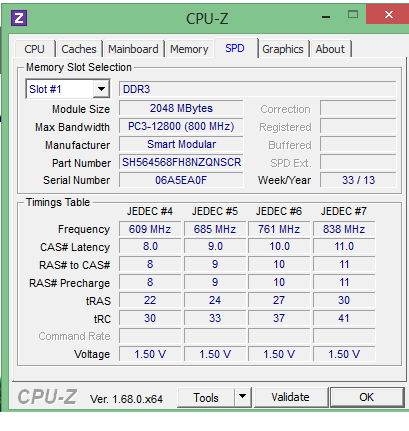
Task: Open the Memory tab
Action: (x=189, y=49)
